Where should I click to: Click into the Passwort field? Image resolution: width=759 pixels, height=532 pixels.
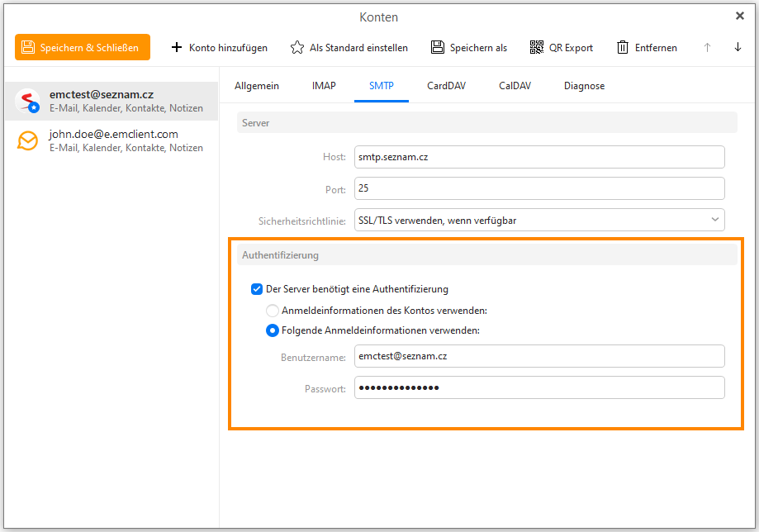pos(539,388)
